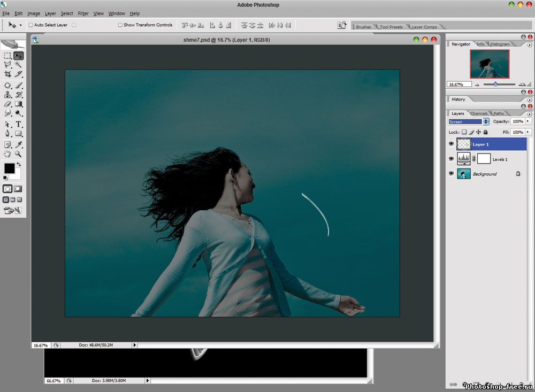Activate the Type tool
This screenshot has height=392, width=535.
click(x=19, y=124)
